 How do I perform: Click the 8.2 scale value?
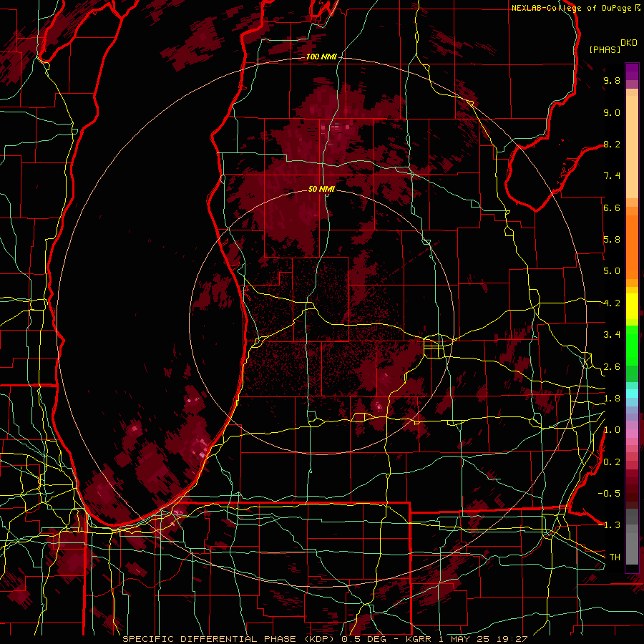(612, 144)
